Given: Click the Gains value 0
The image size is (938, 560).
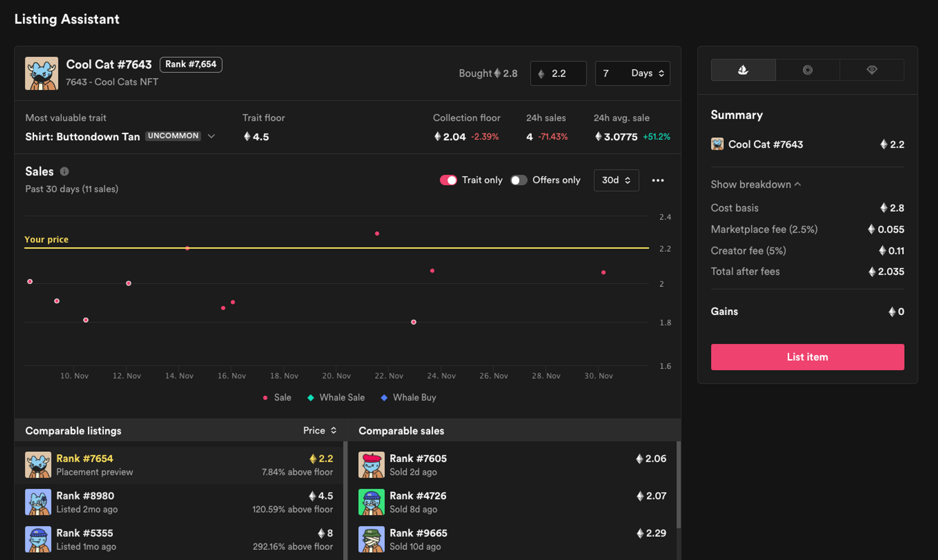Looking at the screenshot, I should click(896, 311).
